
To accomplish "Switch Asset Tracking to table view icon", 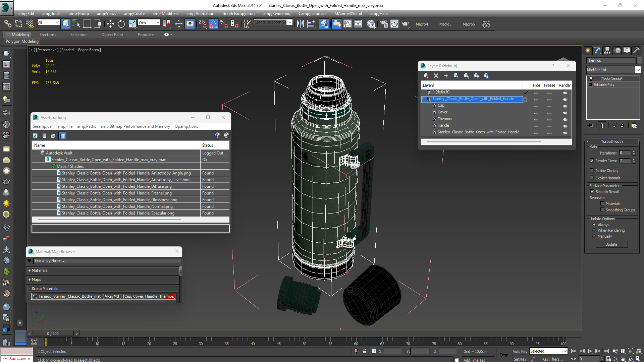I will click(x=62, y=136).
